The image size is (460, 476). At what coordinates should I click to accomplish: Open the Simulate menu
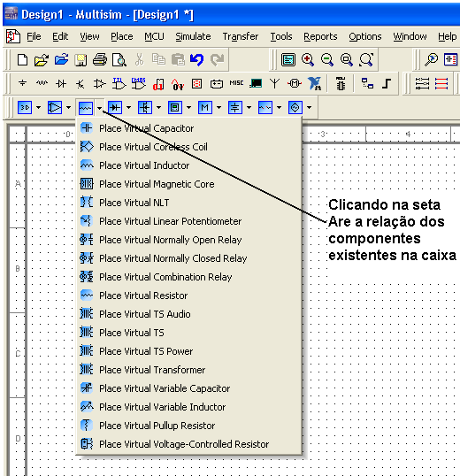click(x=193, y=36)
